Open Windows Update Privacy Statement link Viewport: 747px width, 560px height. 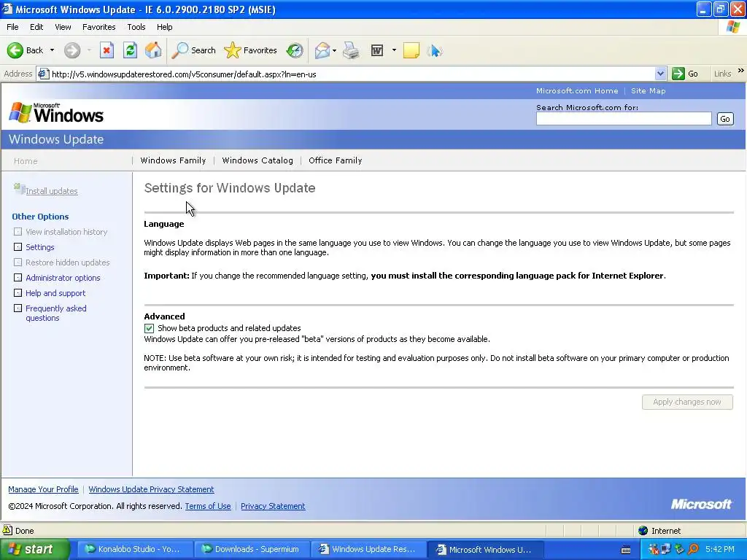(151, 489)
